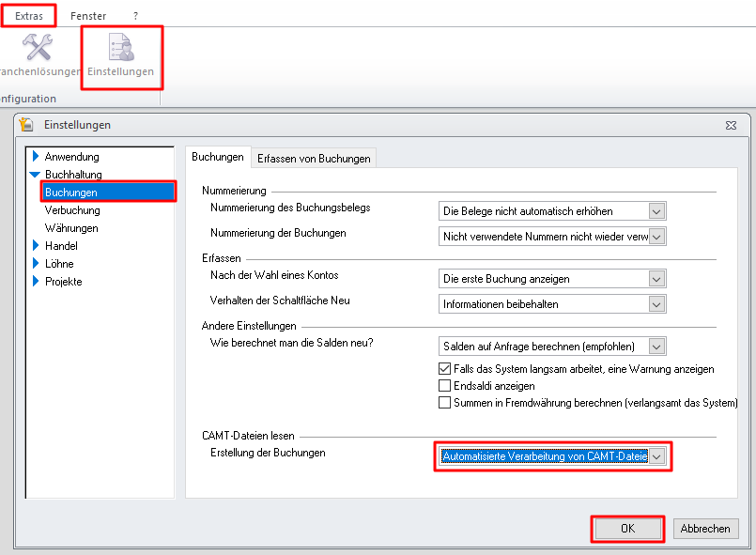
Task: Enable Summen in Fremdwährung berechnen checkbox
Action: tap(445, 403)
